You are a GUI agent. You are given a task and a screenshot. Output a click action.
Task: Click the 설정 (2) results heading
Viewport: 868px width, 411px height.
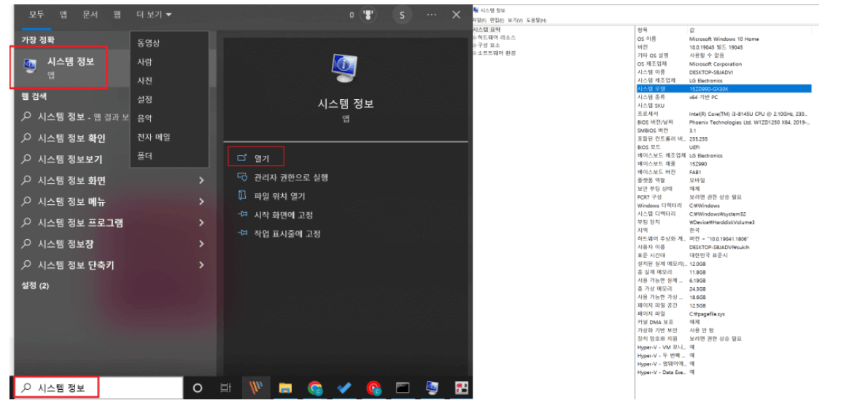pyautogui.click(x=35, y=286)
